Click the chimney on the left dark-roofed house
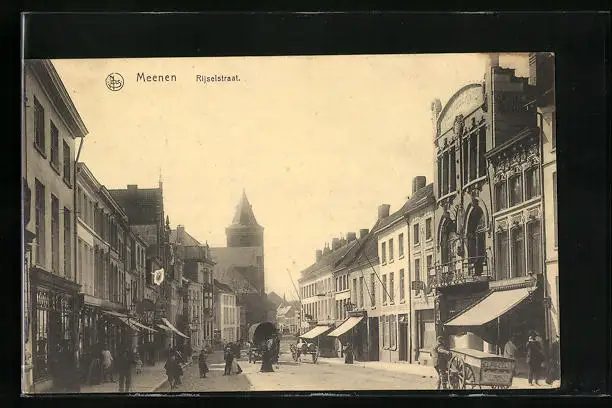This screenshot has height=408, width=612. coord(131,187)
